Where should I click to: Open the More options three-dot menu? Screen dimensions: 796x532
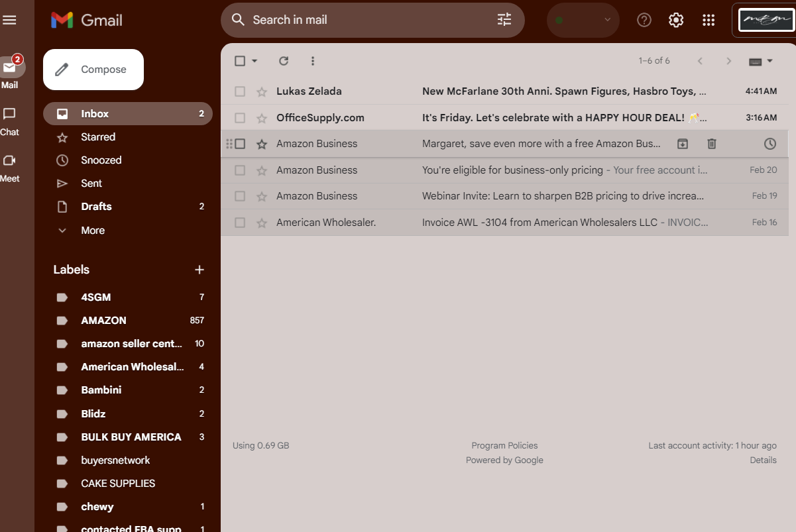(313, 61)
